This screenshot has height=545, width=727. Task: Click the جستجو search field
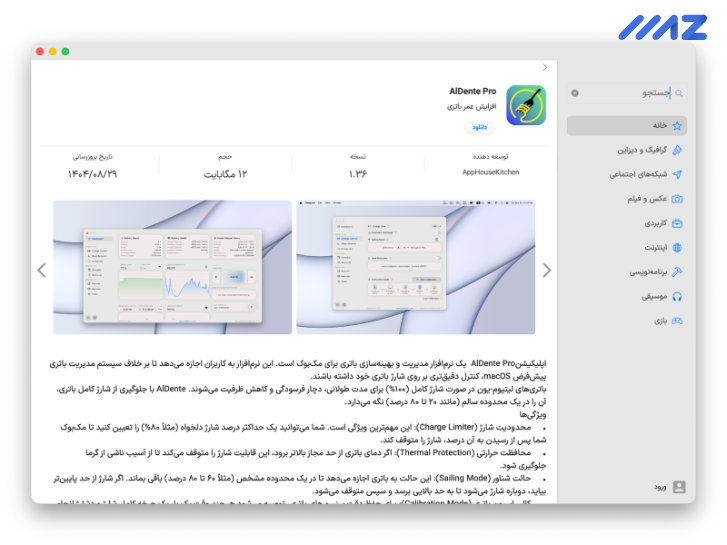(x=626, y=93)
